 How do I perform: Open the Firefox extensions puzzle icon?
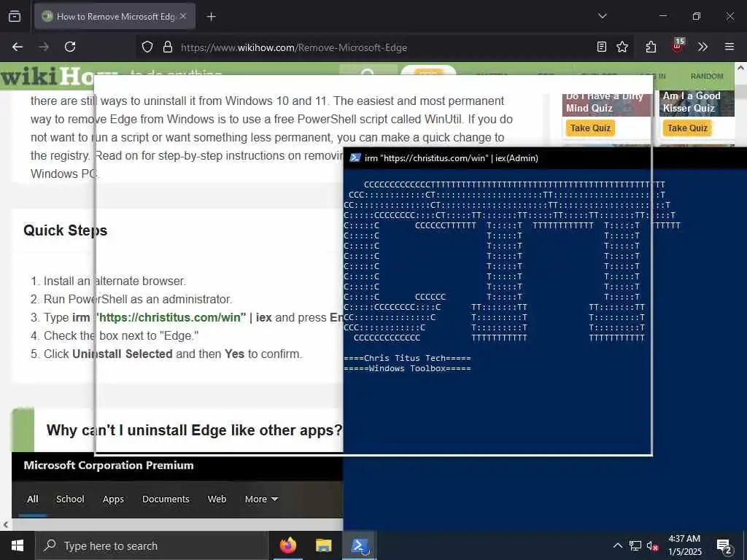coord(651,47)
